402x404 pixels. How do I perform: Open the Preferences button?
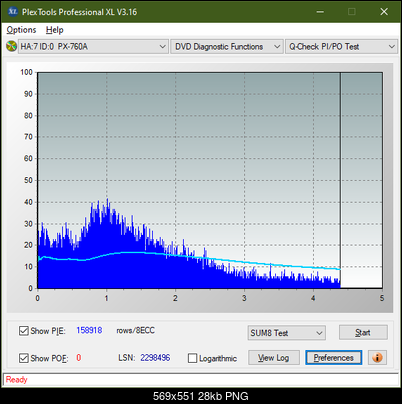[x=334, y=358]
